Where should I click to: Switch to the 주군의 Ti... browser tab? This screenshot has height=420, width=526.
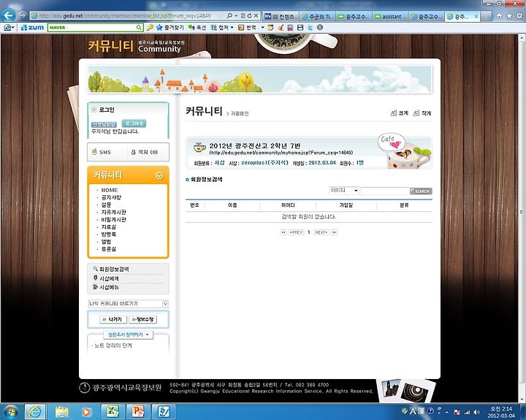pos(318,16)
